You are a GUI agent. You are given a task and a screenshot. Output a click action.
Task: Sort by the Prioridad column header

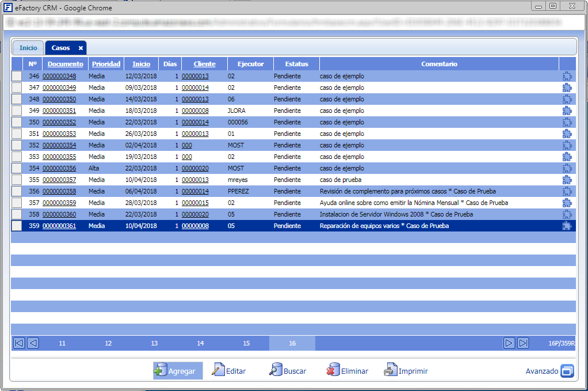pyautogui.click(x=106, y=64)
